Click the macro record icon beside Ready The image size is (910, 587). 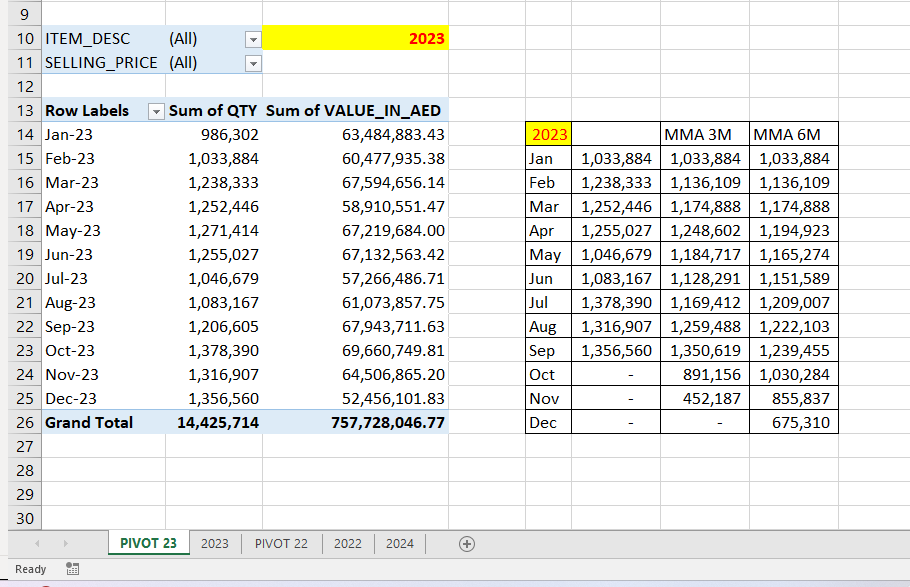(70, 568)
